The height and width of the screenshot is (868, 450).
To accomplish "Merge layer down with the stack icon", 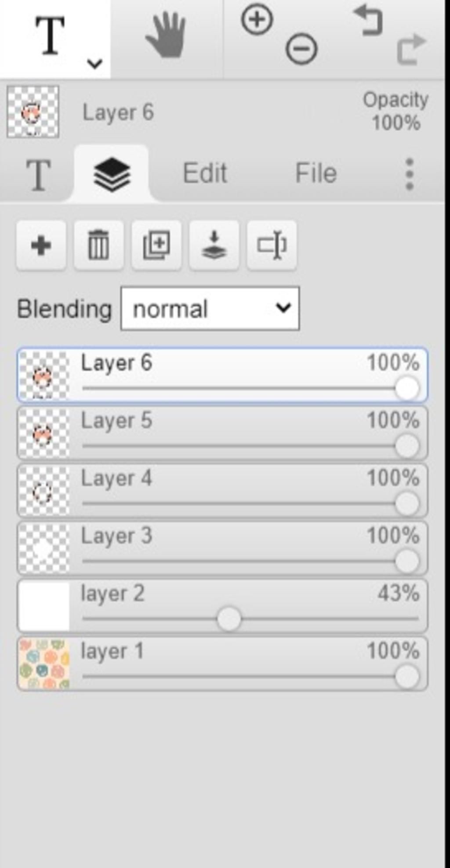I will tap(214, 245).
